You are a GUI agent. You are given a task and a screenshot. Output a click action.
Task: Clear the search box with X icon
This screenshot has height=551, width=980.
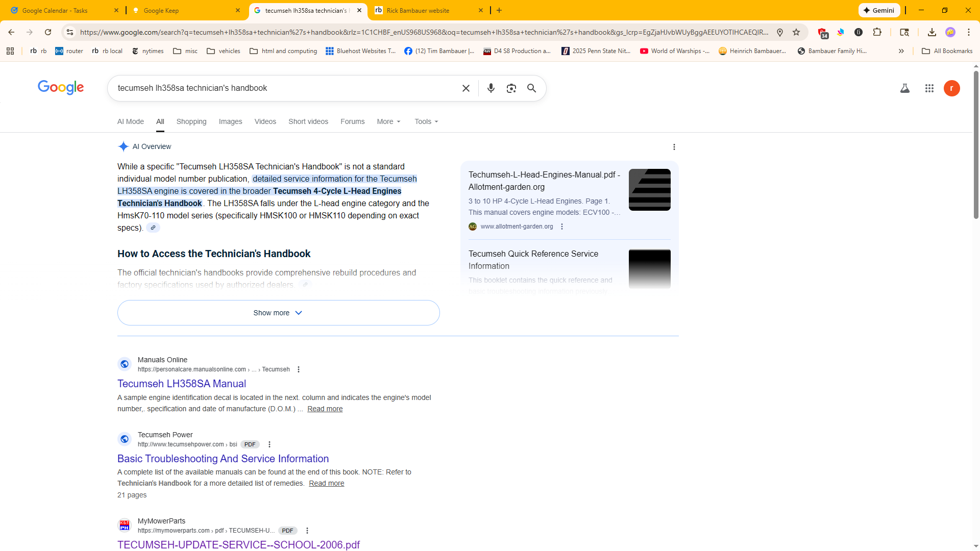click(465, 88)
